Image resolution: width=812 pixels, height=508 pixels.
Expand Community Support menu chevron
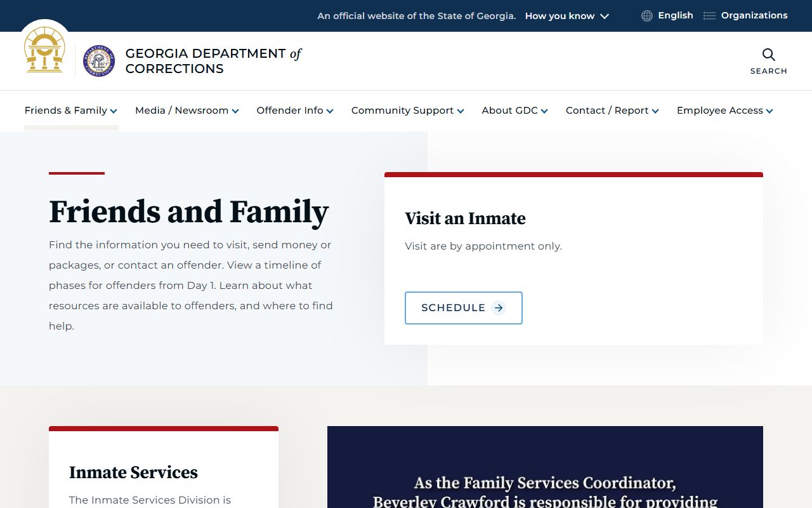(x=461, y=111)
